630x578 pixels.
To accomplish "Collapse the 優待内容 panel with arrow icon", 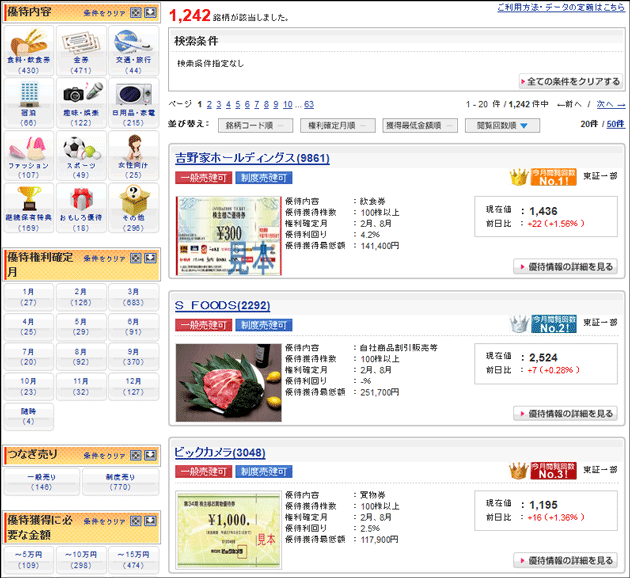I will coord(150,12).
